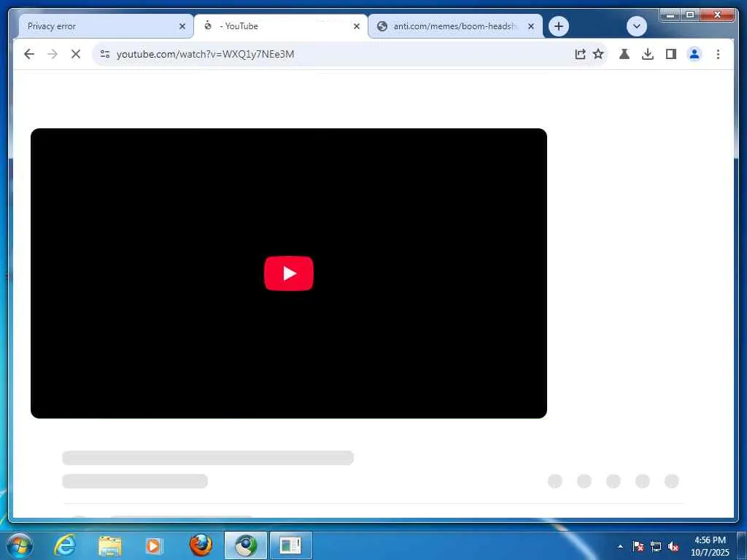
Task: Share this page via the share icon
Action: (580, 54)
